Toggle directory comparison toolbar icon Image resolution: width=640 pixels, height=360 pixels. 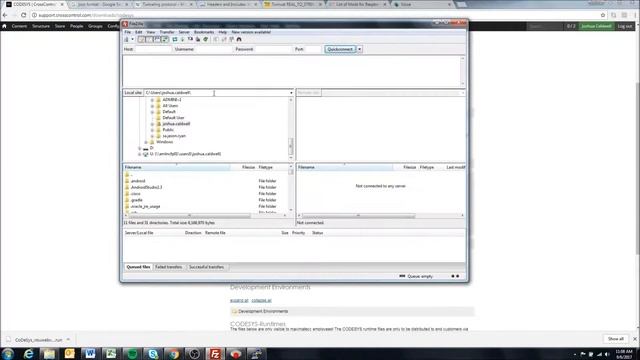(x=224, y=40)
